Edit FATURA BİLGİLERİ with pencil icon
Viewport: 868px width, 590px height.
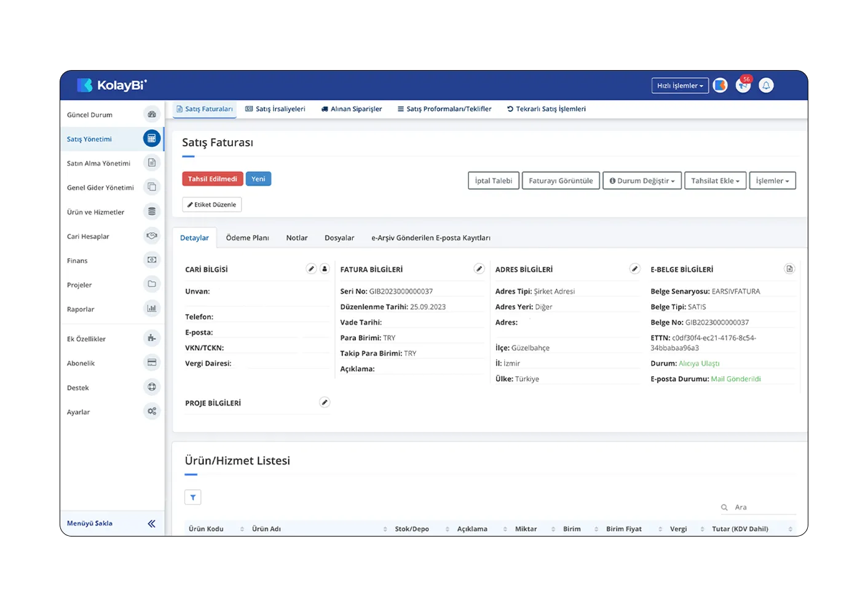coord(479,269)
